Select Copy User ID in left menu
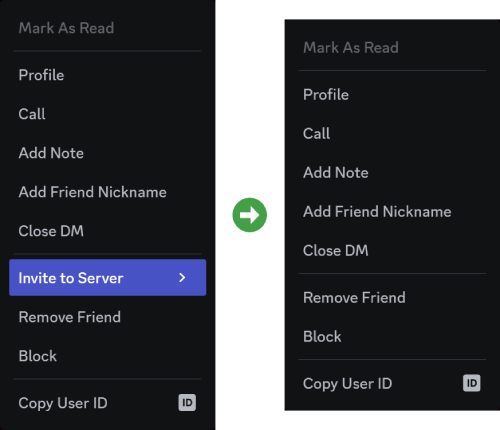Image resolution: width=500 pixels, height=430 pixels. [x=108, y=403]
